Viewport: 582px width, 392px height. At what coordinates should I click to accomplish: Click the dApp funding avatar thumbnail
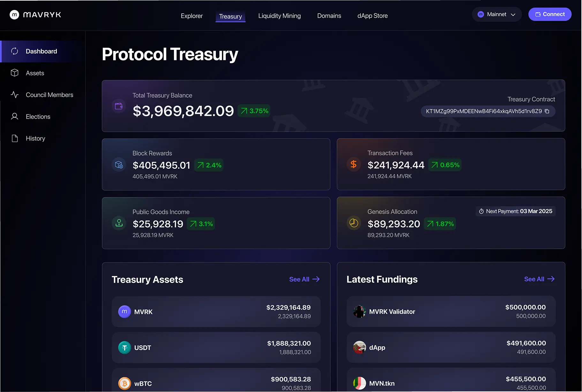pyautogui.click(x=359, y=347)
